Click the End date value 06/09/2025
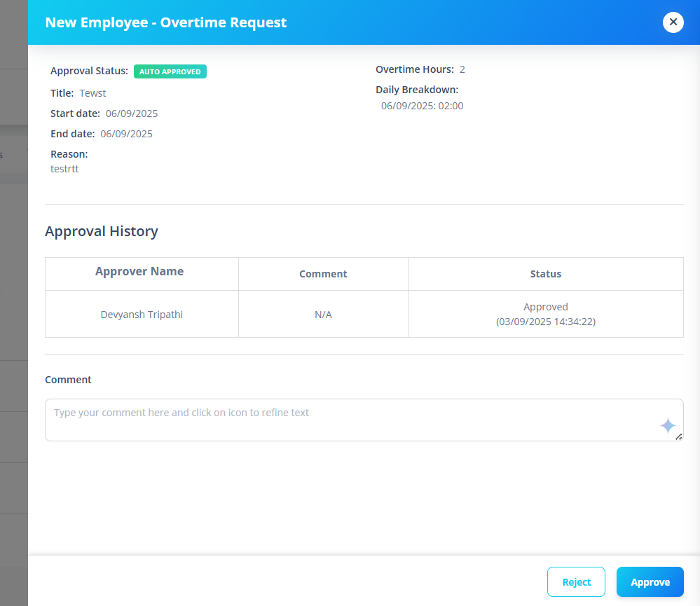Image resolution: width=700 pixels, height=606 pixels. [126, 134]
